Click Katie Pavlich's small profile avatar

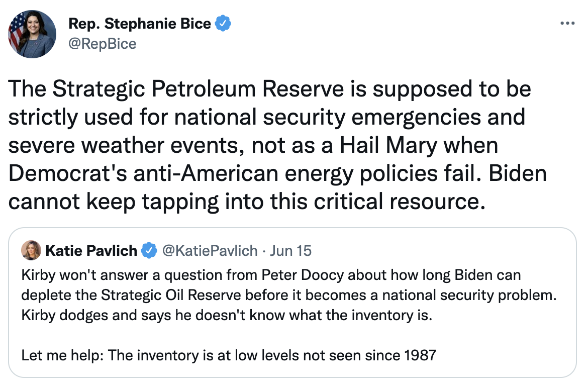pyautogui.click(x=31, y=250)
